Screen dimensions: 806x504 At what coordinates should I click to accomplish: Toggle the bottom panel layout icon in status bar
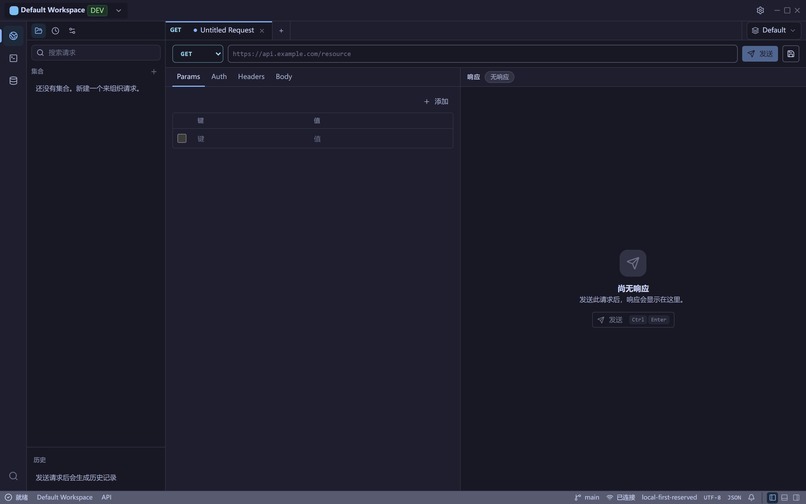coord(784,497)
